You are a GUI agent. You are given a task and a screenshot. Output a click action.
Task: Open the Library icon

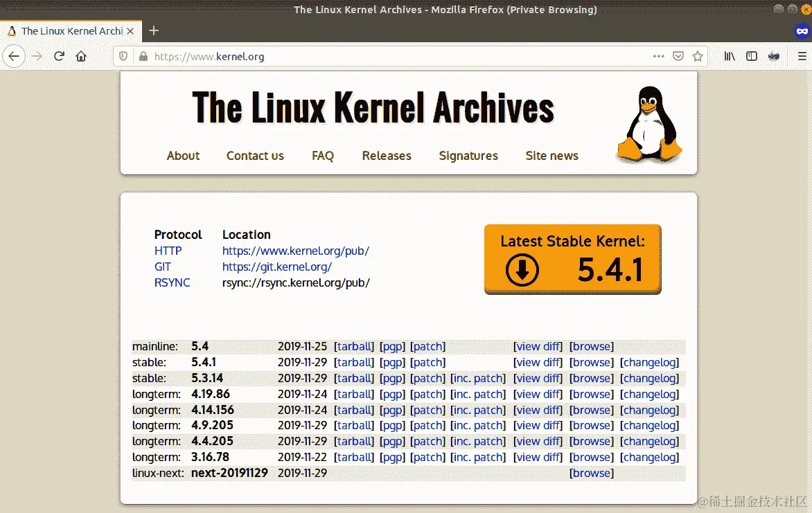(x=730, y=57)
